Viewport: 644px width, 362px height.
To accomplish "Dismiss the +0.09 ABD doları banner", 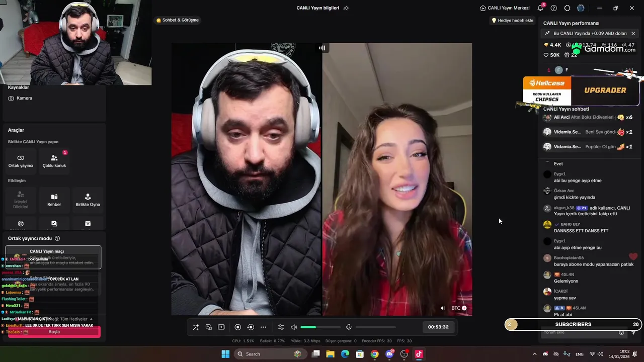I will point(633,33).
